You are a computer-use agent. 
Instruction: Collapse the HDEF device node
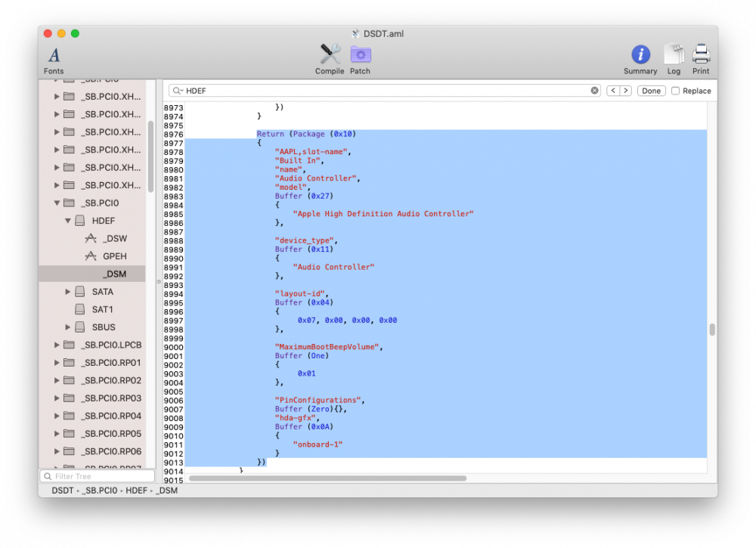click(x=68, y=221)
